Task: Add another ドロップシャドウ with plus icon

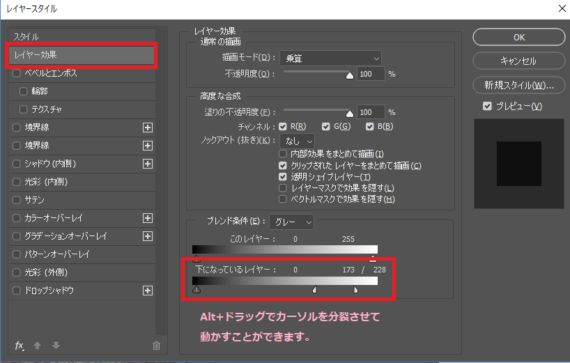Action: [x=148, y=291]
